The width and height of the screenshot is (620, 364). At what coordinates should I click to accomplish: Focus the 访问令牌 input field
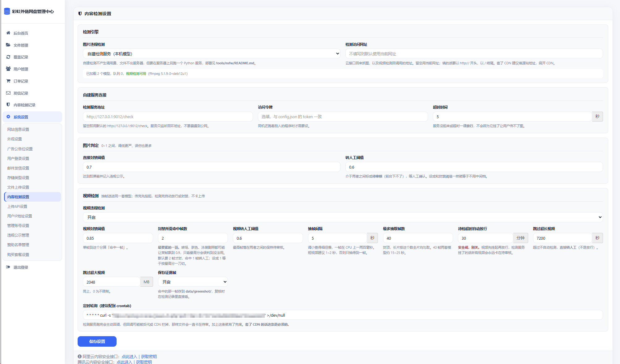click(x=343, y=117)
